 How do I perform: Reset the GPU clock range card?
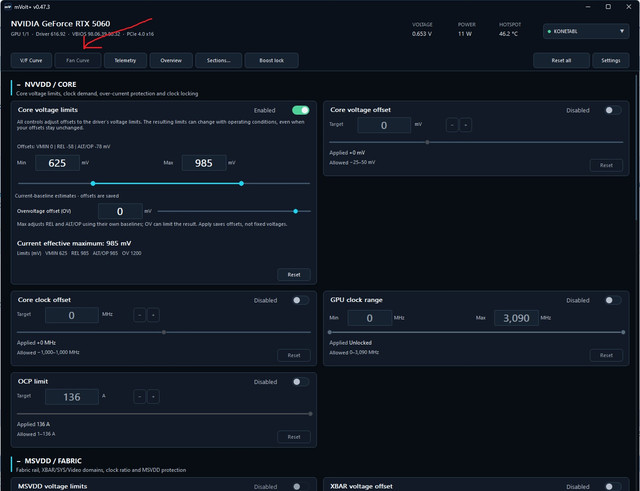(606, 355)
